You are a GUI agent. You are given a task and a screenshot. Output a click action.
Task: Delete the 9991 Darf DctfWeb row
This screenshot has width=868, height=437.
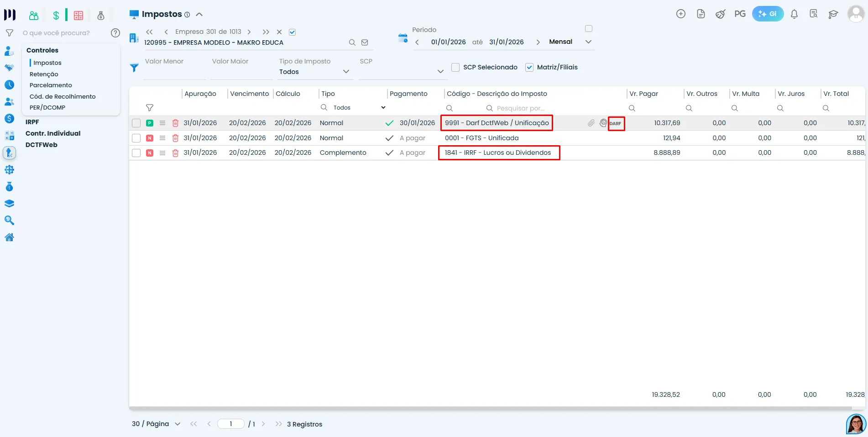[x=175, y=123]
